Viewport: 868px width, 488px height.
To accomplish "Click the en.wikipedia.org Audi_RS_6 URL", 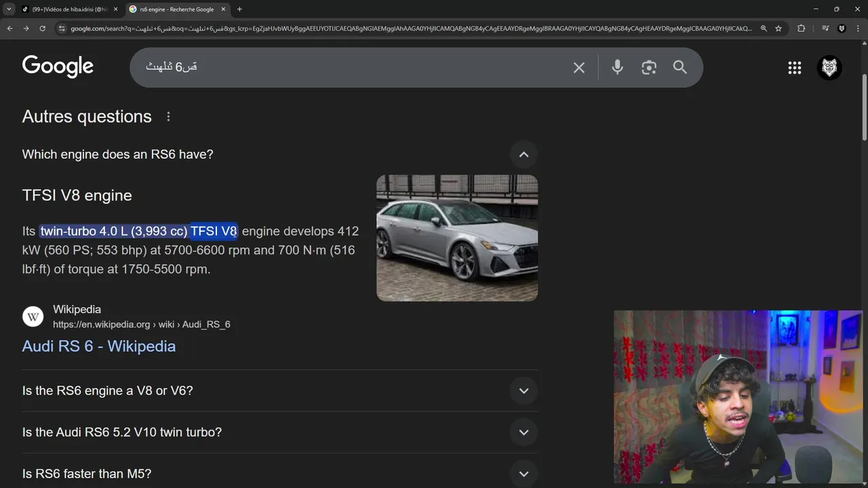I will tap(142, 325).
